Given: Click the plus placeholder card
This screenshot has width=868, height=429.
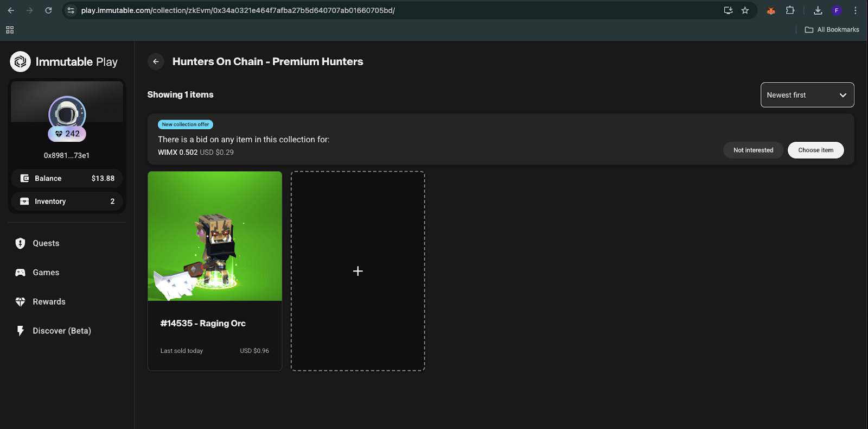Looking at the screenshot, I should (358, 271).
